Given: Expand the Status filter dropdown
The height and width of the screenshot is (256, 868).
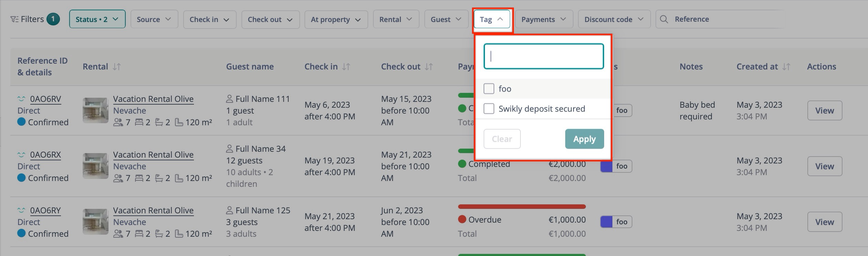Looking at the screenshot, I should tap(97, 19).
